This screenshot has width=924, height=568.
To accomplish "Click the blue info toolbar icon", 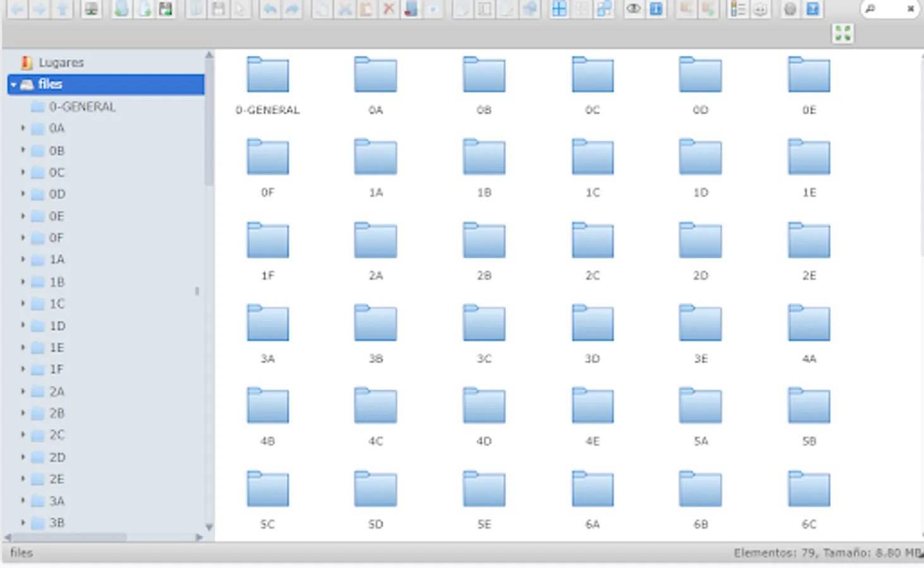I will pos(656,9).
